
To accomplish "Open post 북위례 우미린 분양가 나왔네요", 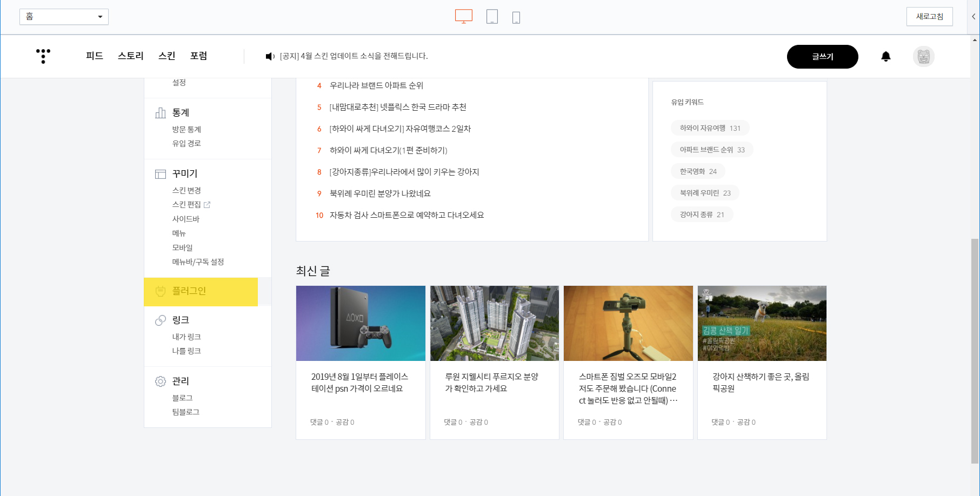I will (x=380, y=193).
